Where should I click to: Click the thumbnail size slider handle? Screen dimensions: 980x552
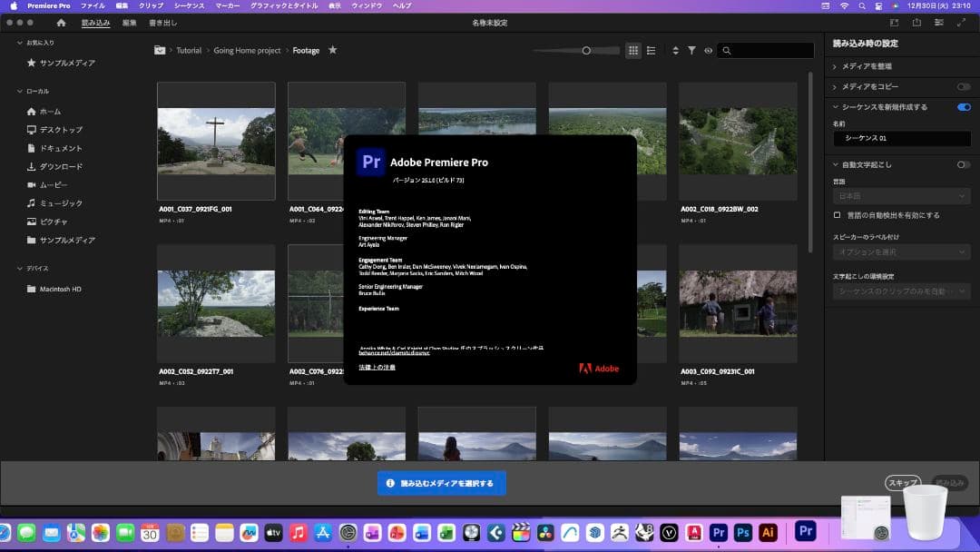(x=587, y=51)
